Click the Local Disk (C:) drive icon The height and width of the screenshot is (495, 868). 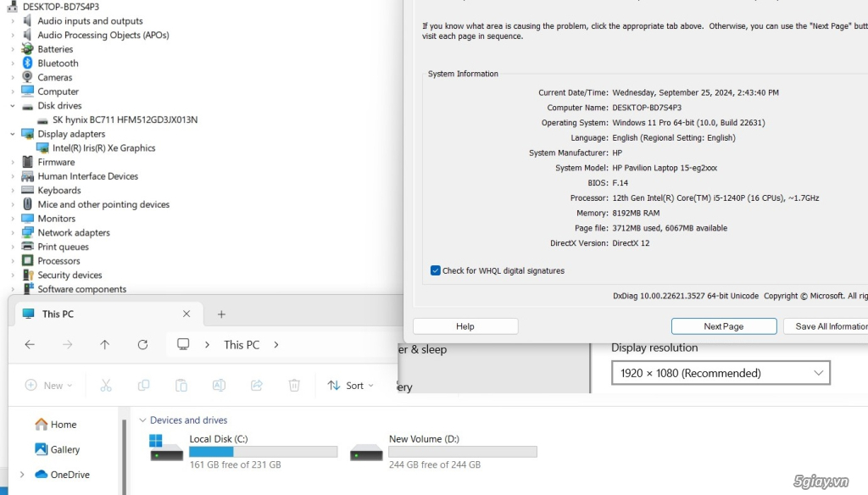point(166,448)
